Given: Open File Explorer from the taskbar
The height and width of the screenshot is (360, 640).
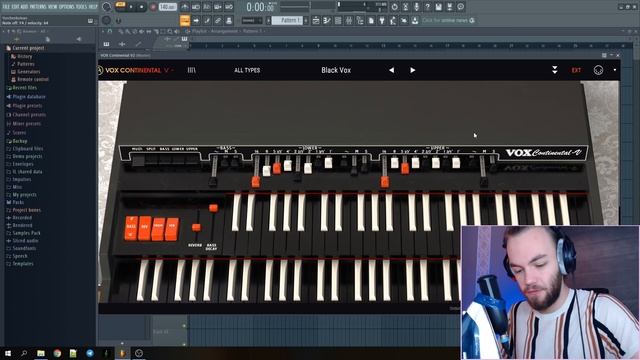Looking at the screenshot, I should click(x=40, y=353).
